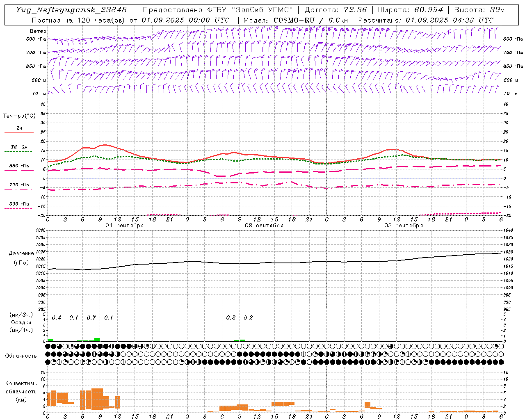Select the 'Прогноз на 120 часа(ов)' forecast text
This screenshot has height=420, width=525.
tap(79, 20)
